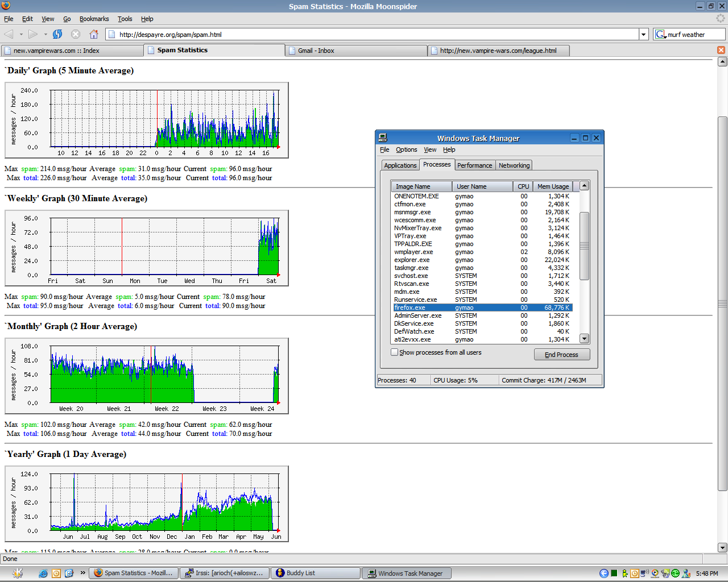The image size is (728, 582).
Task: Enable Show processes from all users
Action: (x=395, y=352)
